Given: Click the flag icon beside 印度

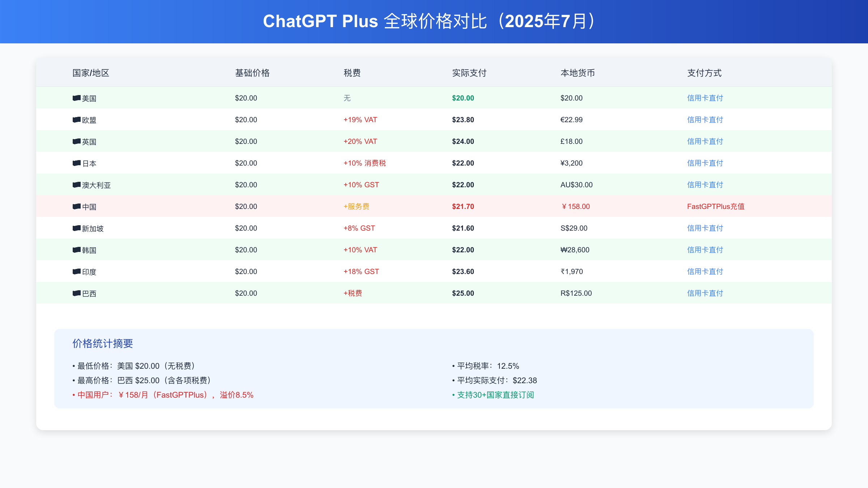Looking at the screenshot, I should [76, 271].
